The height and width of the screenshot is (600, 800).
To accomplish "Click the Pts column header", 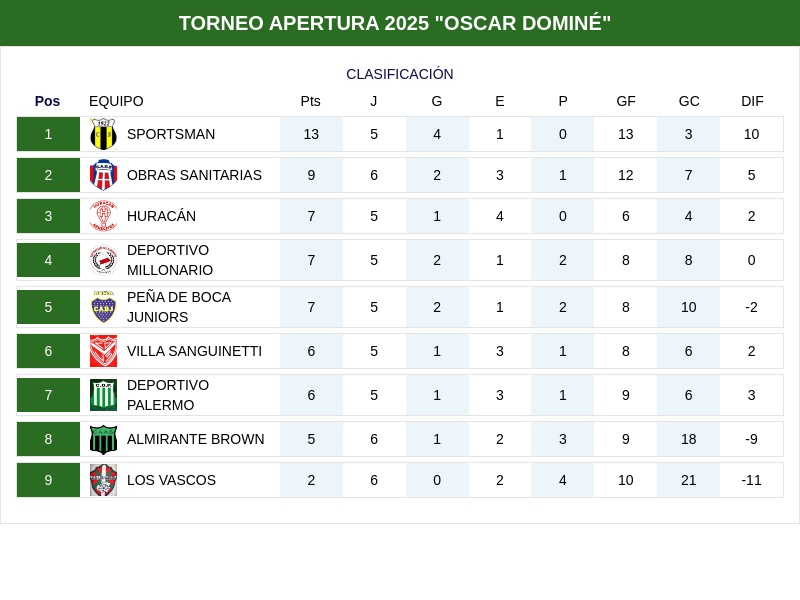I will (x=311, y=101).
